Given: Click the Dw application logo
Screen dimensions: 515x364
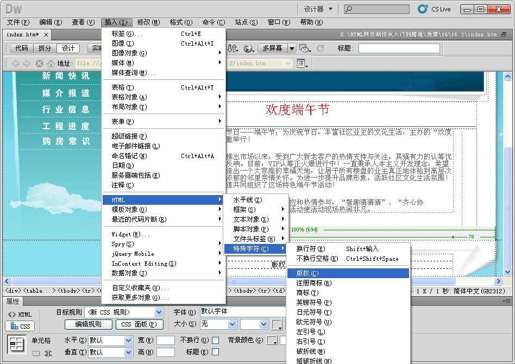Looking at the screenshot, I should click(14, 9).
